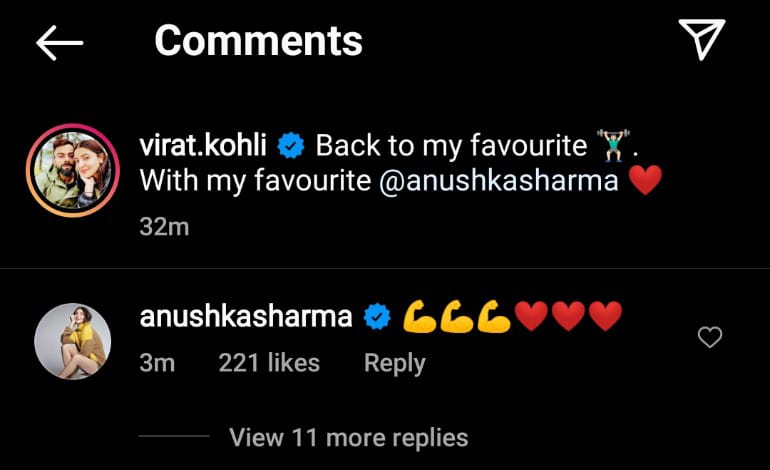Tap the three red hearts in the comment

(569, 317)
